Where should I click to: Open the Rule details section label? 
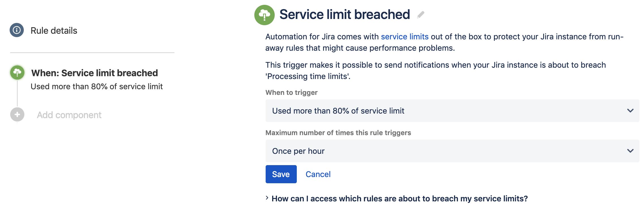[x=54, y=31]
